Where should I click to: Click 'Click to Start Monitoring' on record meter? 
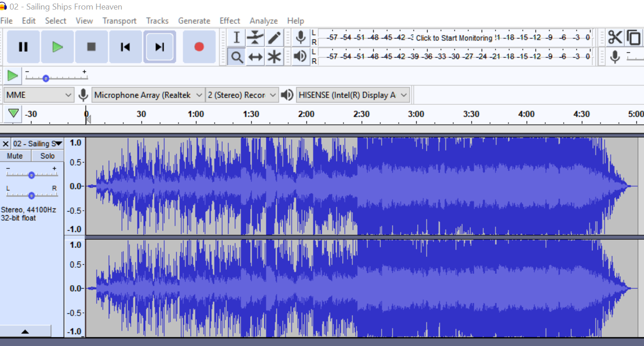(454, 38)
